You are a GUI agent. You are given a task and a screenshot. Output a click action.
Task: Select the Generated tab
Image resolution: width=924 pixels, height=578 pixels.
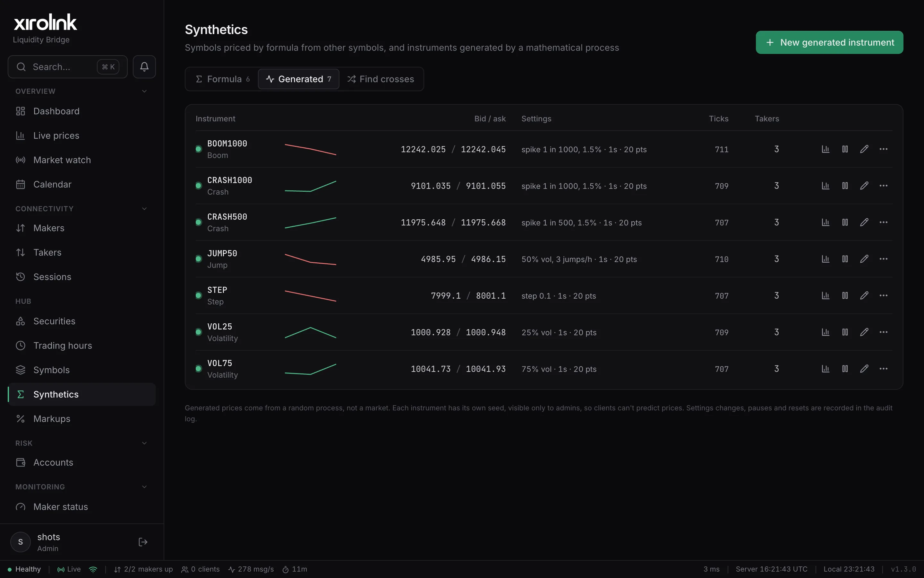299,79
